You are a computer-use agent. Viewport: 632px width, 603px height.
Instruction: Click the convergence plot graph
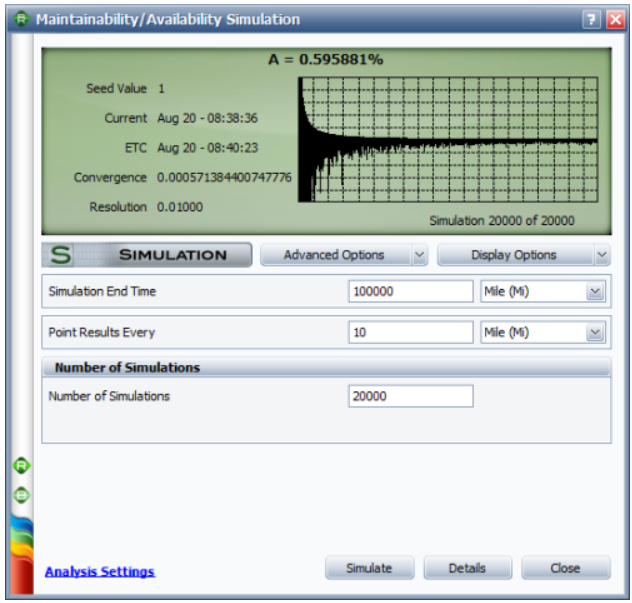(448, 139)
